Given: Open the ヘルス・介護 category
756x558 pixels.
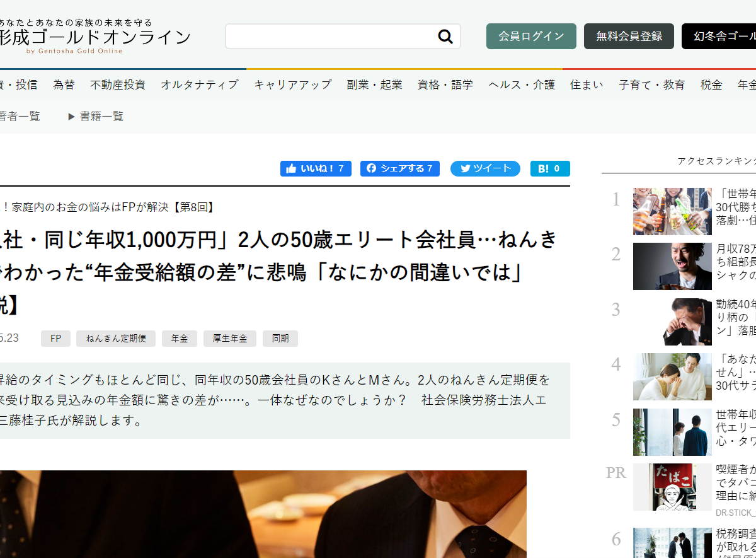Looking at the screenshot, I should click(520, 84).
